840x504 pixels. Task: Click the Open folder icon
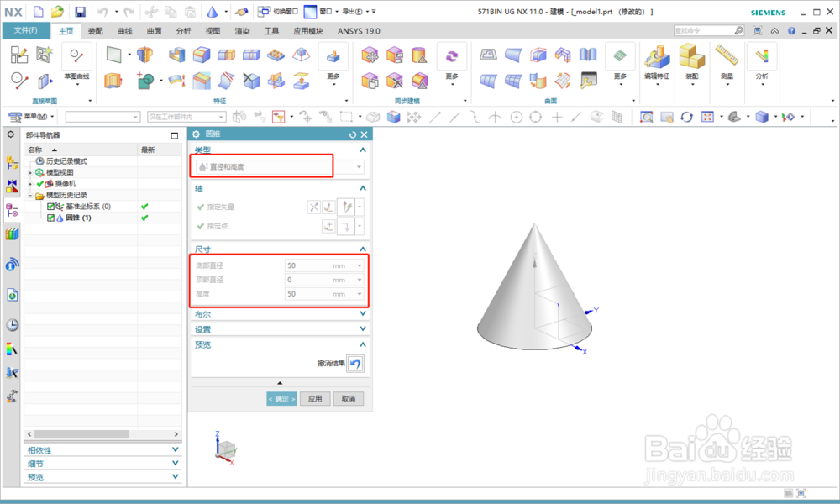57,11
